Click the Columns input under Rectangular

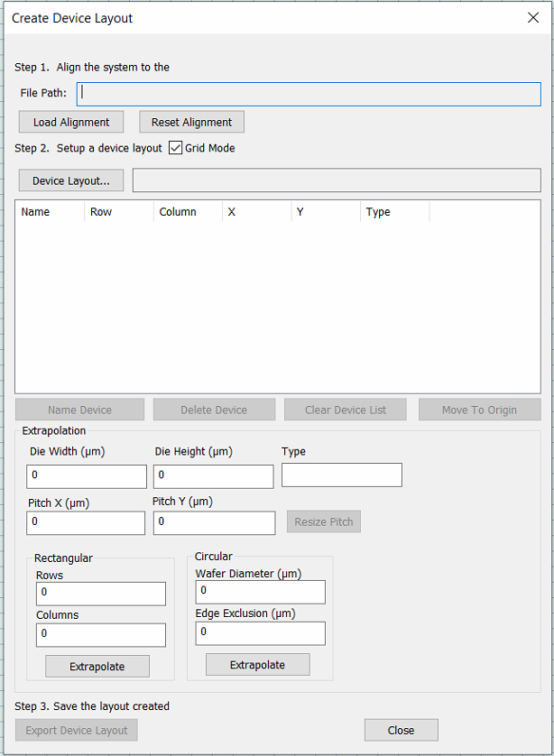point(100,634)
